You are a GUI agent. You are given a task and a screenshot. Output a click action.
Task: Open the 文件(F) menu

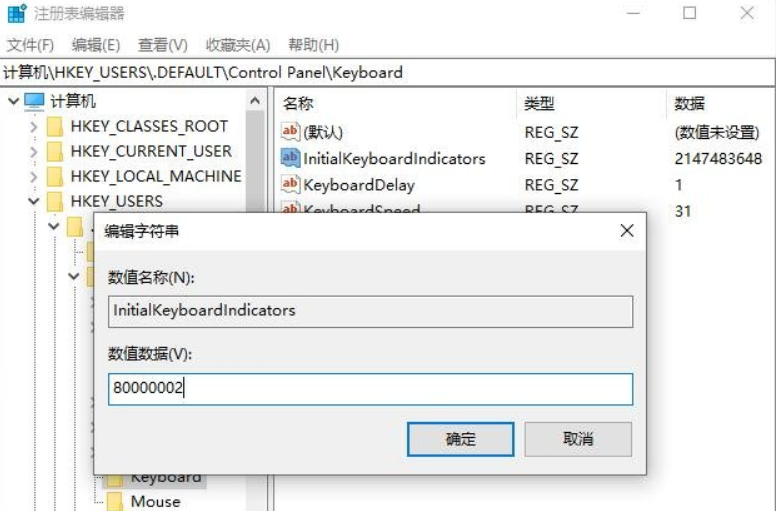coord(30,46)
